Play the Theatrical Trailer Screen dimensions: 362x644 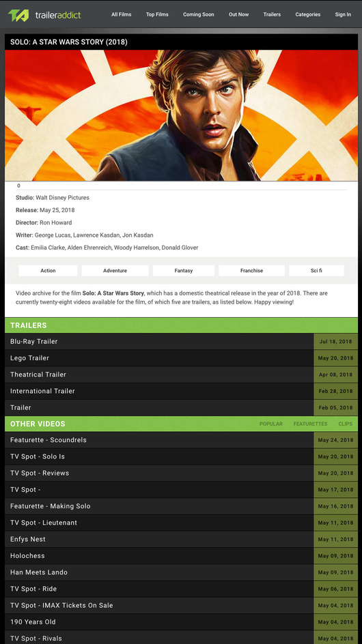(x=181, y=375)
